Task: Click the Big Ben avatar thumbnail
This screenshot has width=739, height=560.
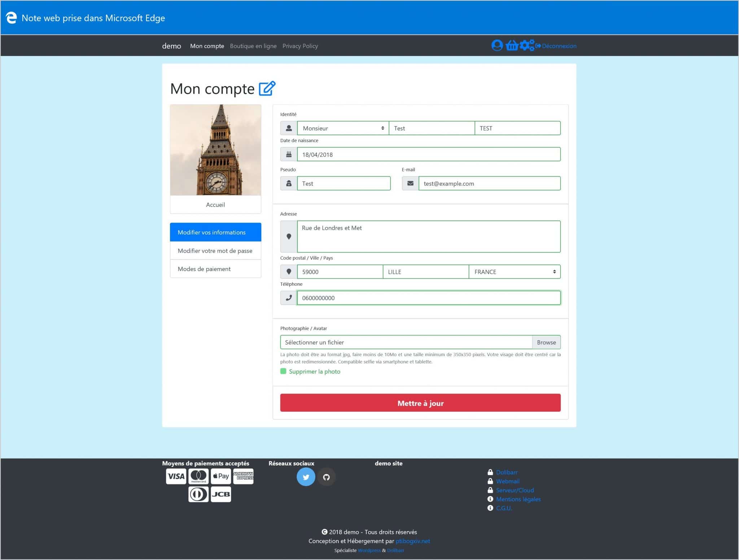Action: pyautogui.click(x=215, y=150)
